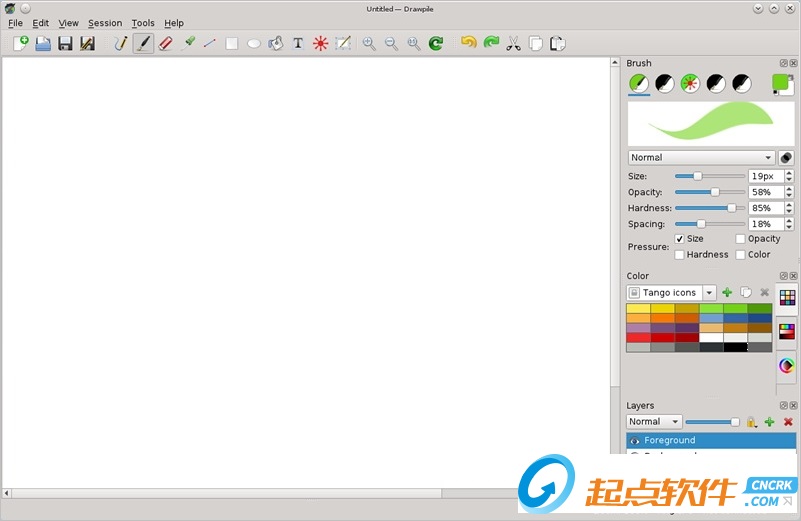The width and height of the screenshot is (801, 521).
Task: Open the View menu
Action: coord(68,23)
